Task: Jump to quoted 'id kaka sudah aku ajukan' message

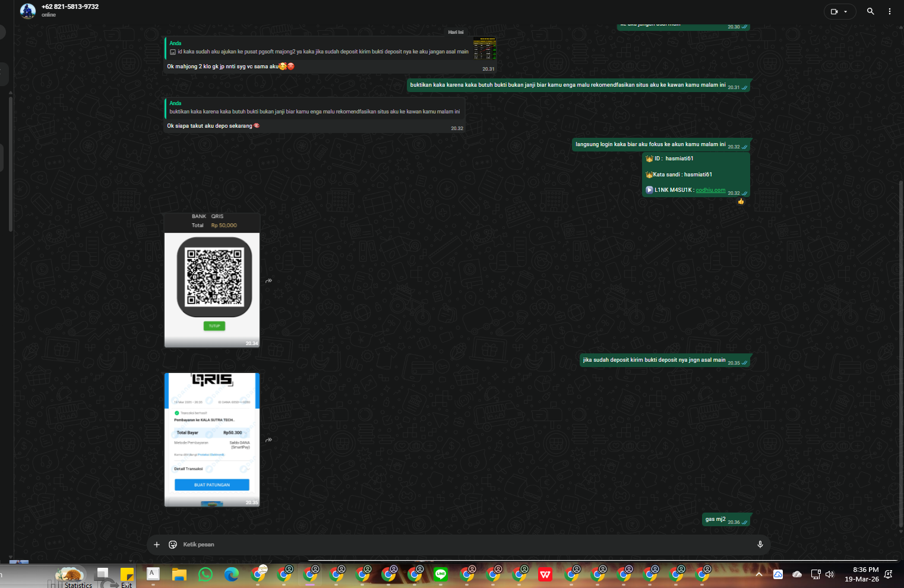Action: tap(318, 48)
